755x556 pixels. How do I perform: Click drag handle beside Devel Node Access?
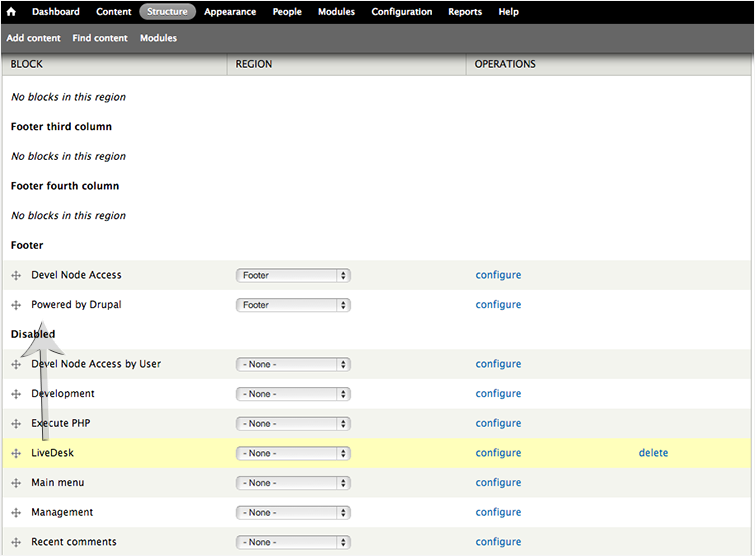click(16, 275)
